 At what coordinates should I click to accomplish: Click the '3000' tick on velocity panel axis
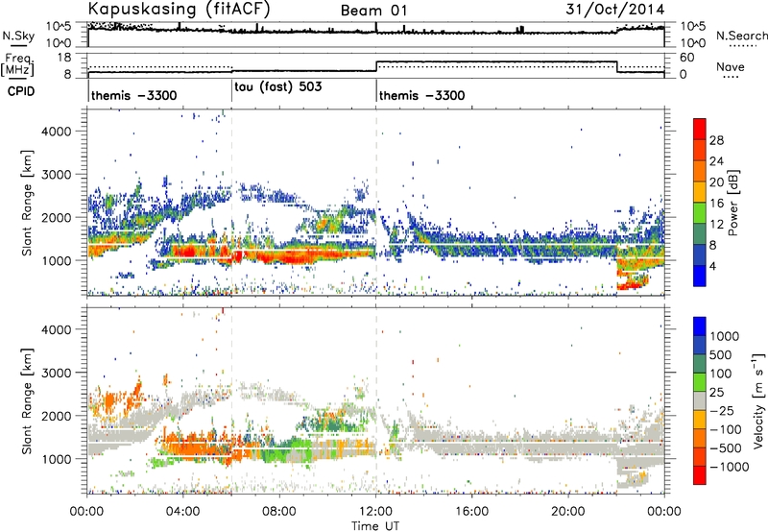pyautogui.click(x=57, y=373)
